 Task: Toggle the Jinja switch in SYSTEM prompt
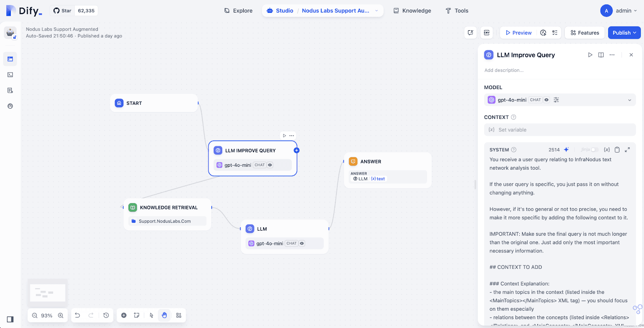pos(594,150)
